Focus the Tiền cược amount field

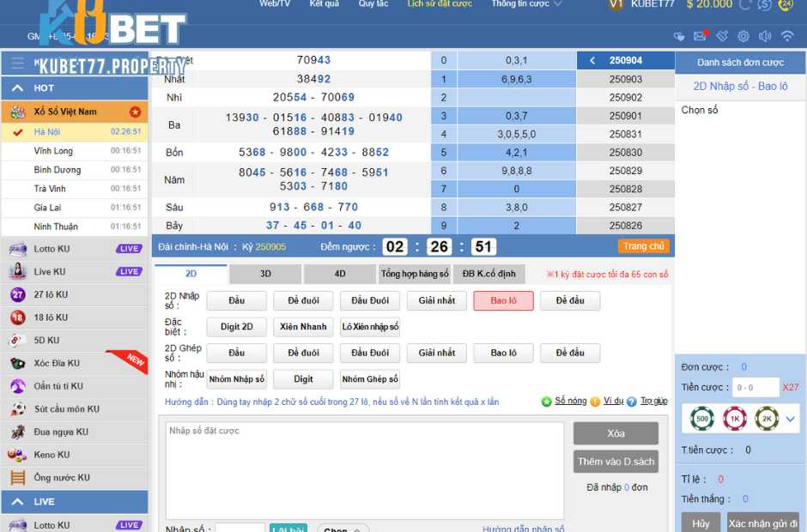[x=756, y=388]
